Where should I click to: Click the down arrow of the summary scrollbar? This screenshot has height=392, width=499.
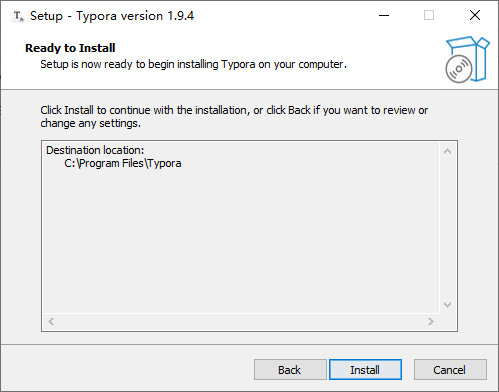[x=448, y=305]
